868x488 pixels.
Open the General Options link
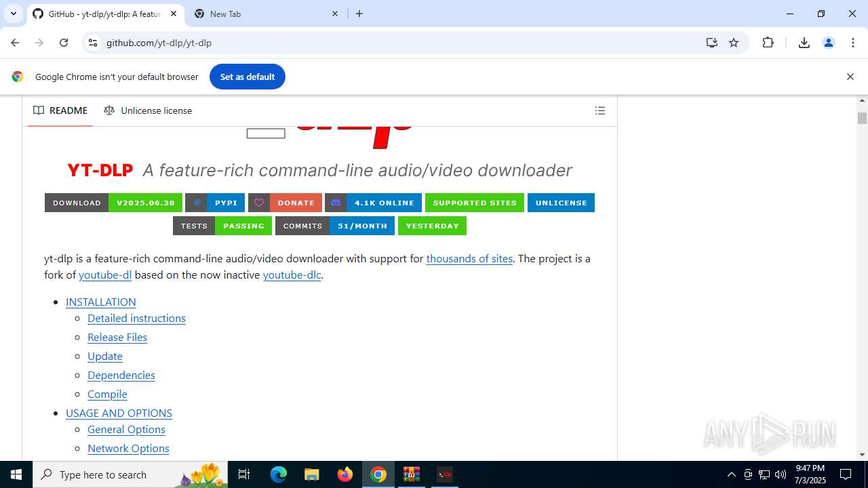(126, 430)
